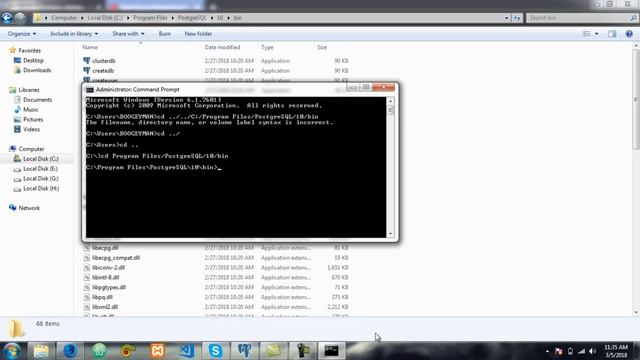Viewport: 640px width, 360px height.
Task: Open the Include in library menu
Action: click(74, 34)
